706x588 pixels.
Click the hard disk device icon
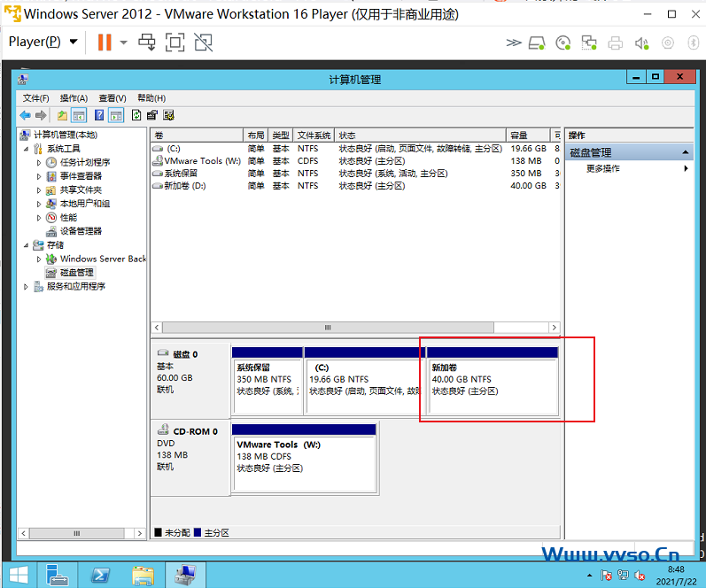(537, 43)
